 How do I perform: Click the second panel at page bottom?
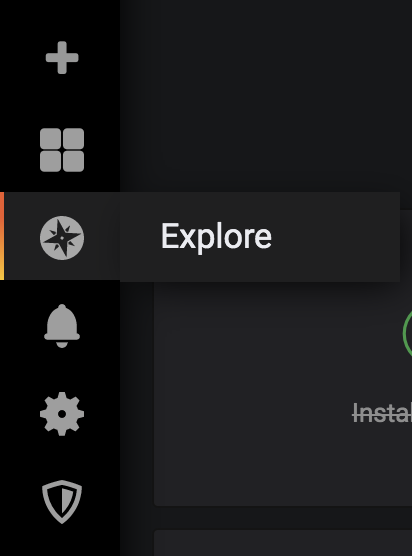coord(283,543)
